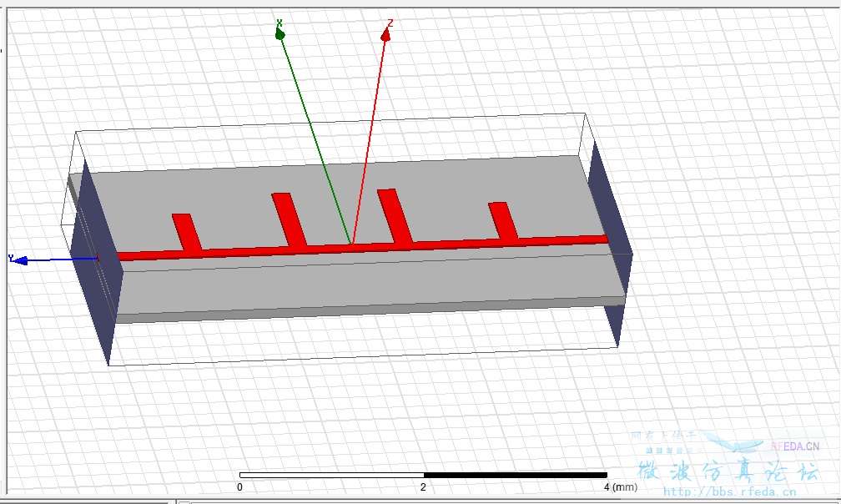Select the second red stub from the left
The image size is (841, 504).
pos(289,219)
